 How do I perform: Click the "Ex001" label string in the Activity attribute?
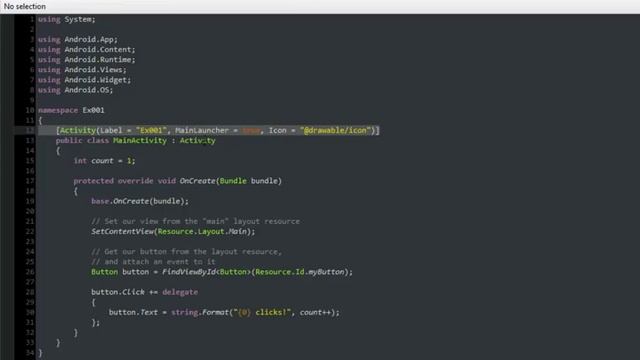tap(151, 130)
